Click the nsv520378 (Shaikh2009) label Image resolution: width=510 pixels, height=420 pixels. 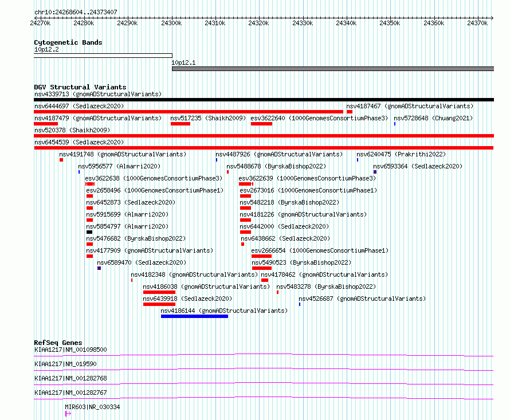point(72,130)
